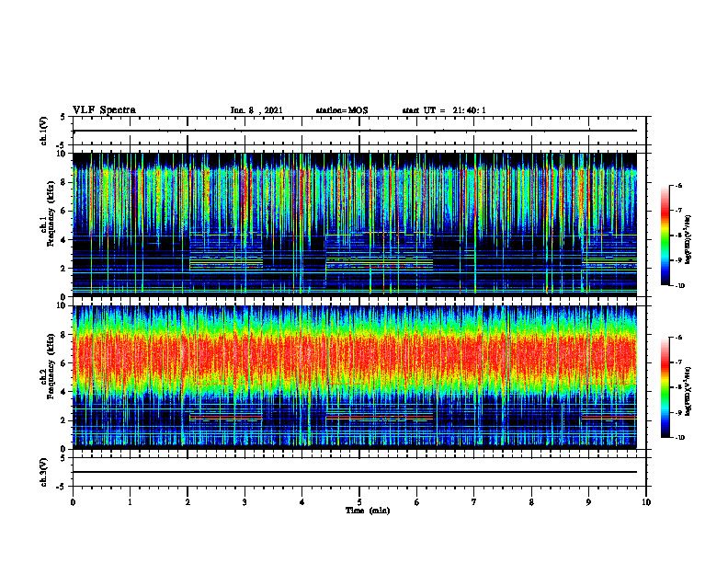Click the "-8" label on ch.2 color bar

[x=678, y=387]
